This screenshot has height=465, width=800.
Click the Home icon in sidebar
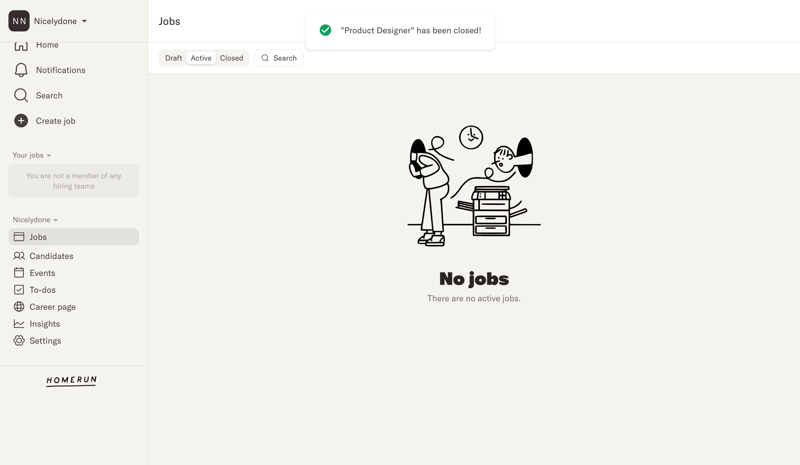21,46
